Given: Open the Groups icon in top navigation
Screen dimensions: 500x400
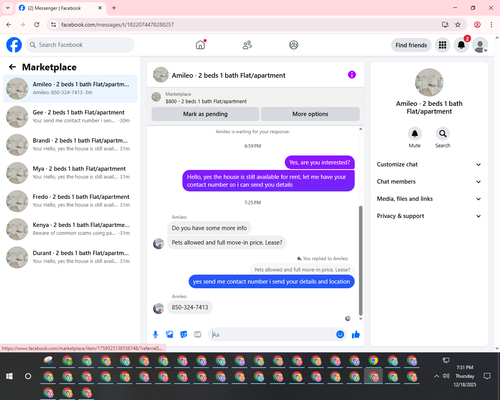Looking at the screenshot, I should 293,45.
